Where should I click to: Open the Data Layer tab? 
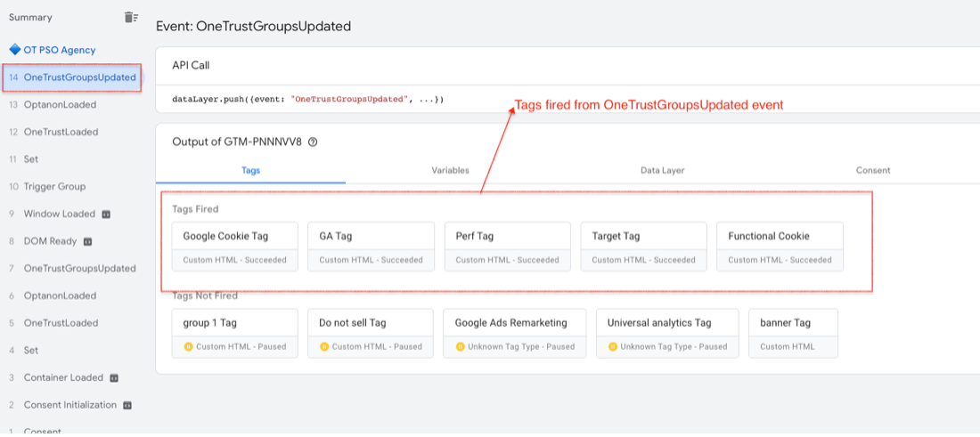[x=662, y=170]
